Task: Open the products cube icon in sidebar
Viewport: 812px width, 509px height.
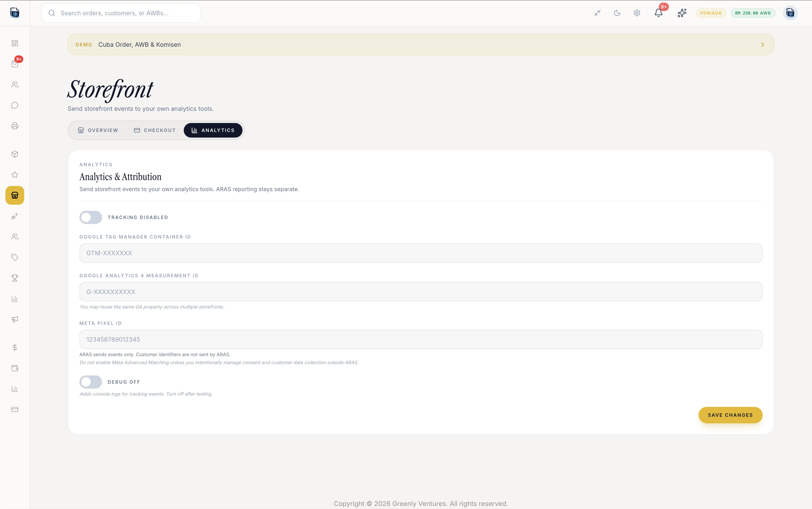Action: click(x=15, y=154)
